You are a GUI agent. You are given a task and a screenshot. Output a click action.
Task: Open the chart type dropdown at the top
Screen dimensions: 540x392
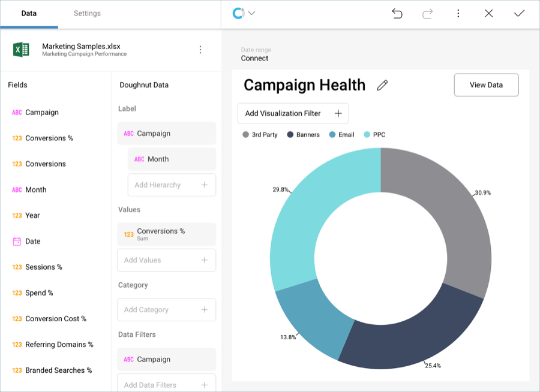coord(243,12)
